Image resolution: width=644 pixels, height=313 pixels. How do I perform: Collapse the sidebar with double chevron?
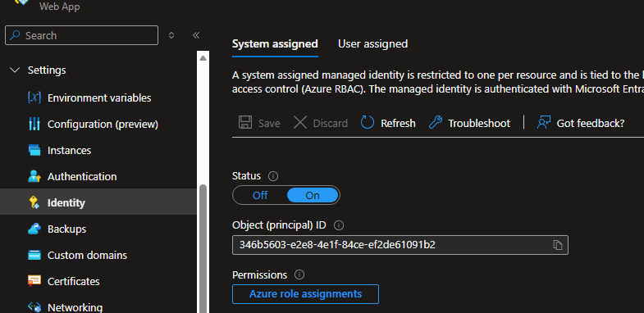pos(196,35)
